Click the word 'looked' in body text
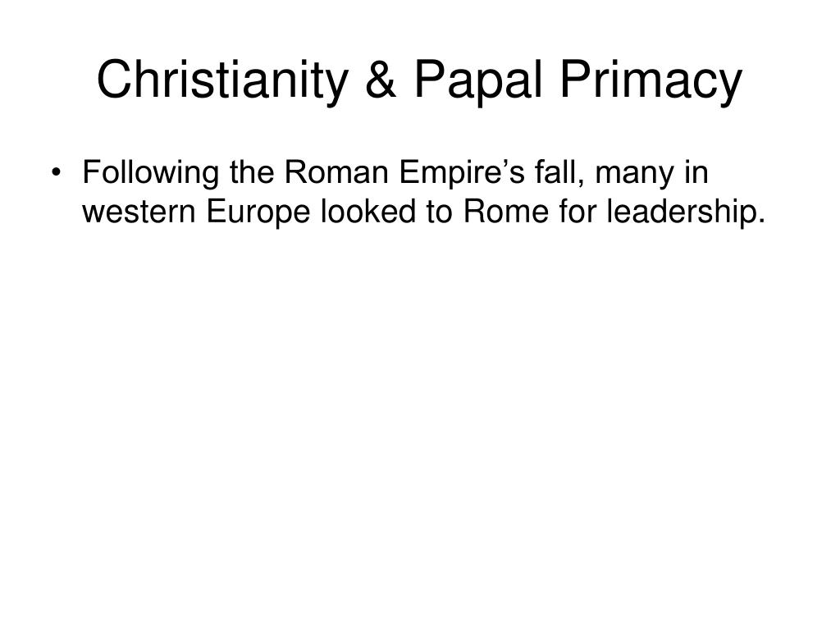The height and width of the screenshot is (630, 840). [x=368, y=211]
